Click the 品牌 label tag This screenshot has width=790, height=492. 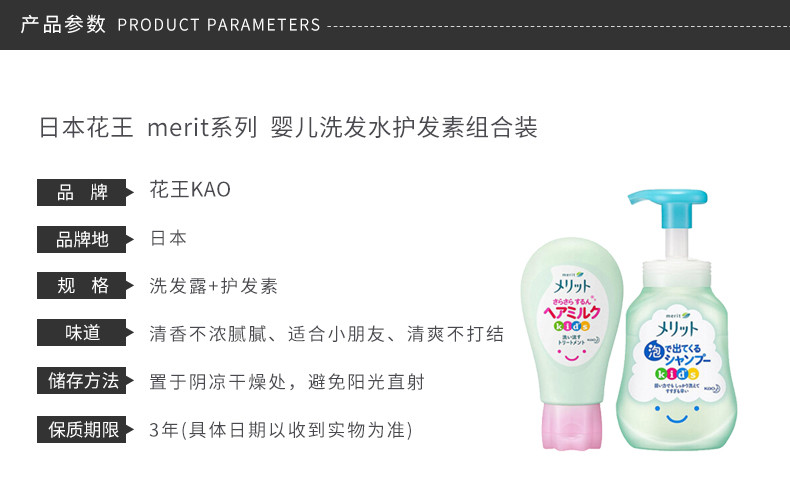tap(85, 192)
